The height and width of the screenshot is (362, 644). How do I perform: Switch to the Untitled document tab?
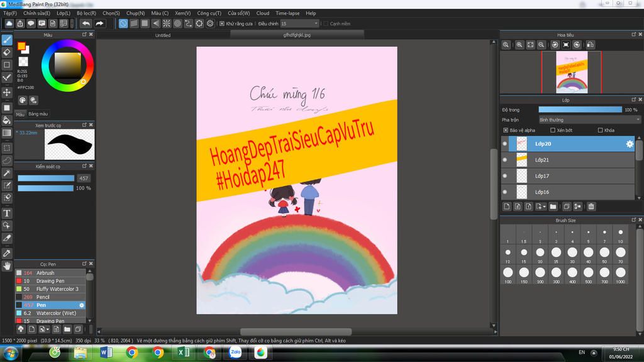pos(163,35)
